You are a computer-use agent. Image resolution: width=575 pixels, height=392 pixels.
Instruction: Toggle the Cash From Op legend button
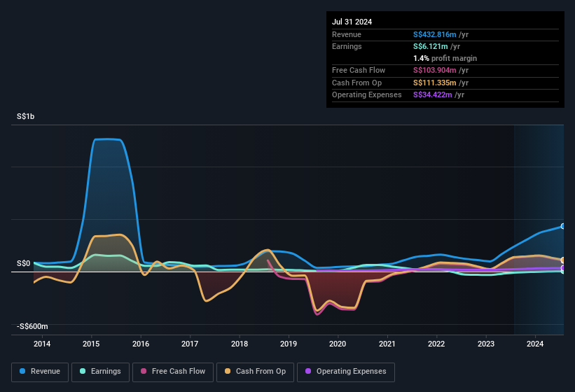(x=255, y=372)
